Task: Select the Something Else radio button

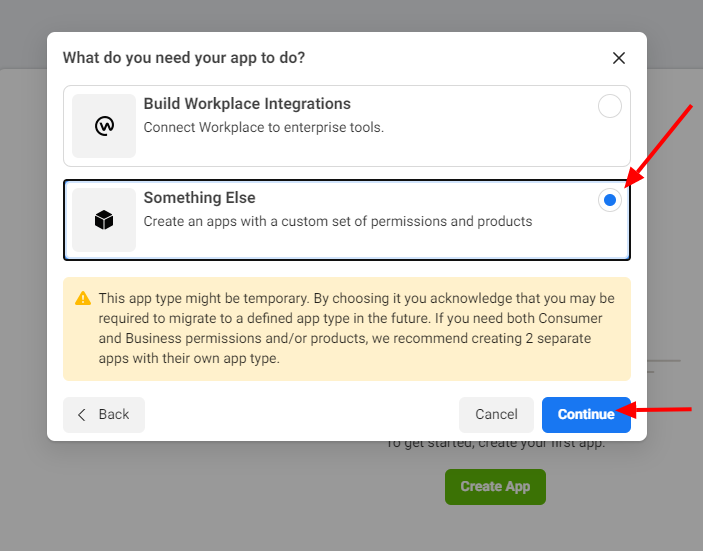Action: (x=610, y=200)
